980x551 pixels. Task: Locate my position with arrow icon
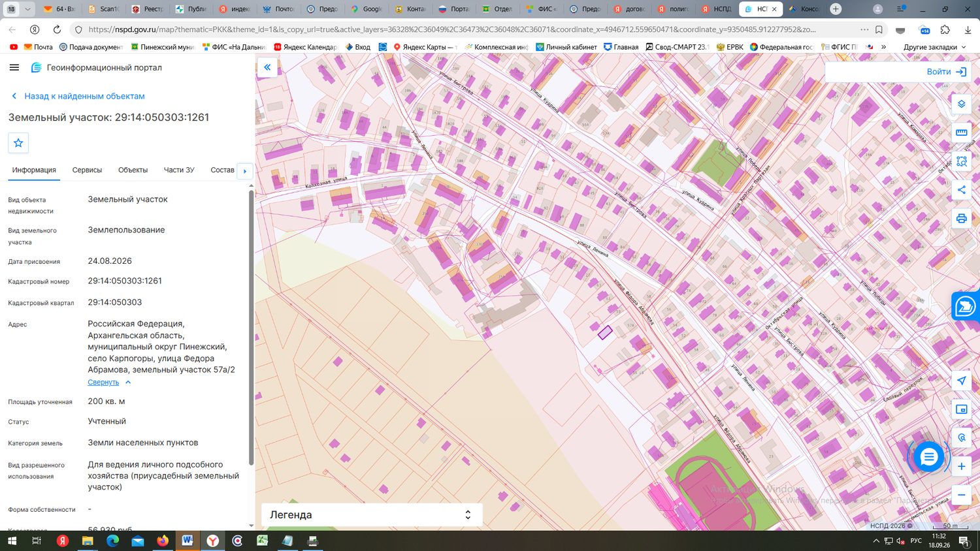point(961,381)
